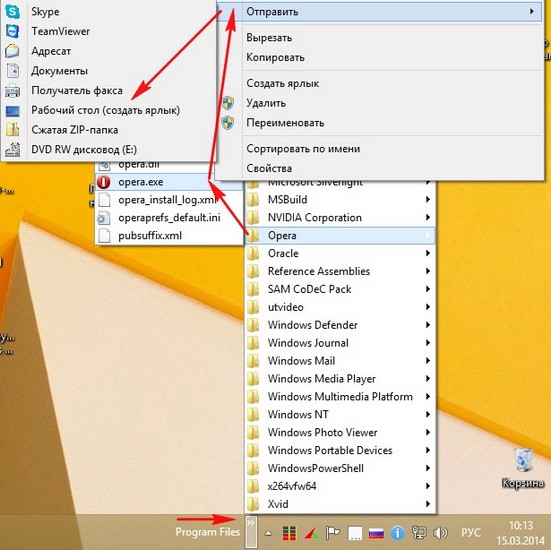Open the Windows Multimedia Platform folder

tap(340, 397)
